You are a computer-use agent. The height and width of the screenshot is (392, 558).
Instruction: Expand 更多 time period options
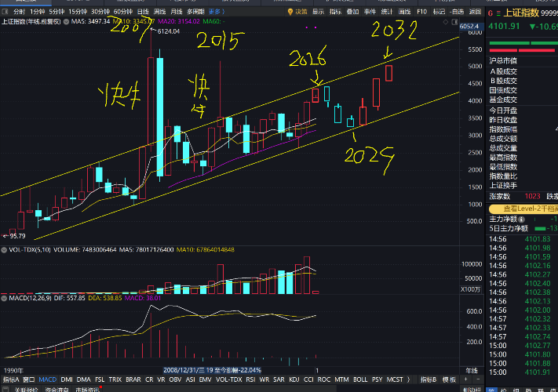[217, 12]
